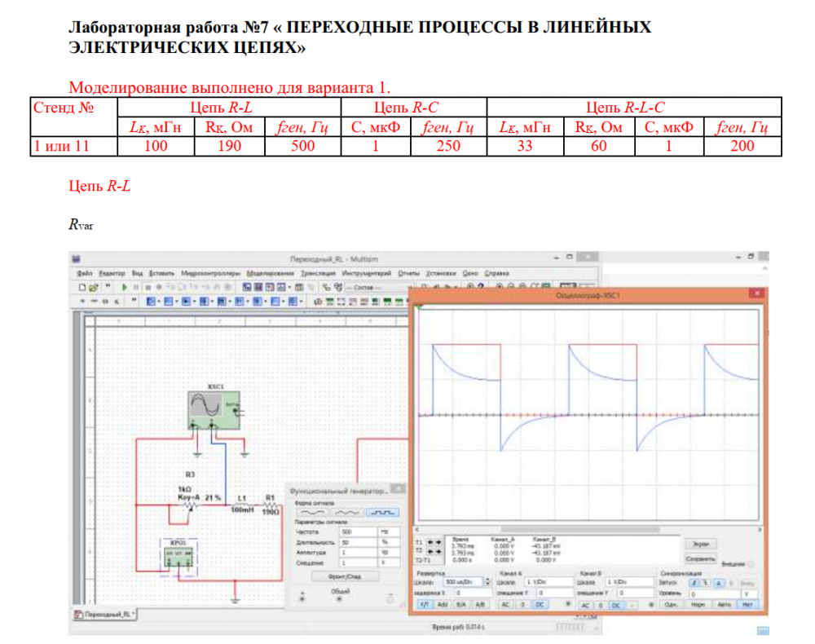Click the Open file folder icon
The width and height of the screenshot is (815, 644).
(x=94, y=287)
